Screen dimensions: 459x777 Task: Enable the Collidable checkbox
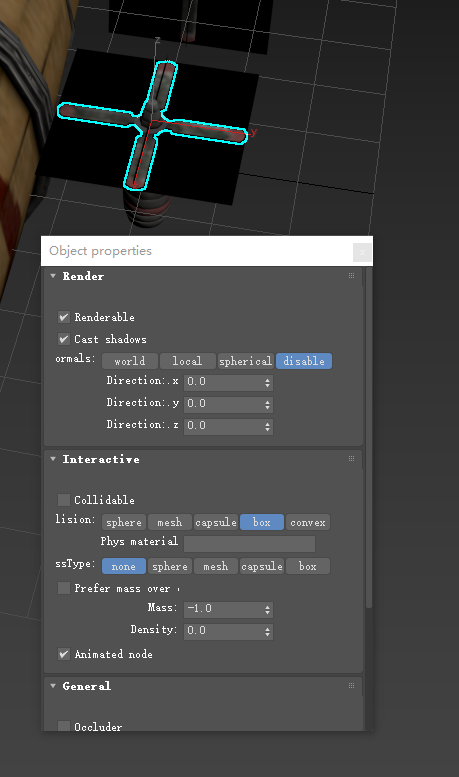pyautogui.click(x=63, y=500)
